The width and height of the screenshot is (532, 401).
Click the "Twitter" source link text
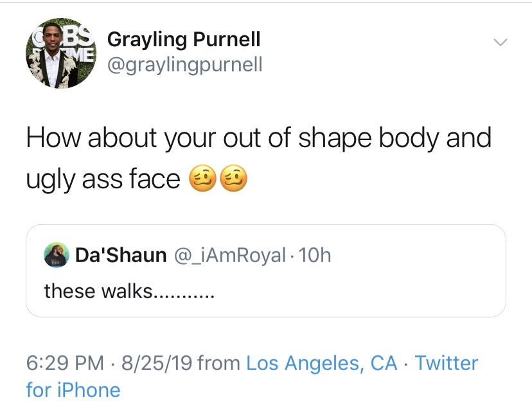447,363
